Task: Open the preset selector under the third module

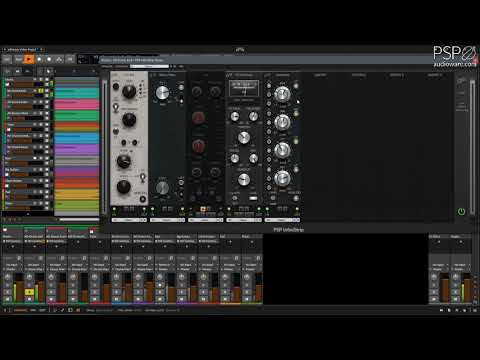Action: (205, 220)
